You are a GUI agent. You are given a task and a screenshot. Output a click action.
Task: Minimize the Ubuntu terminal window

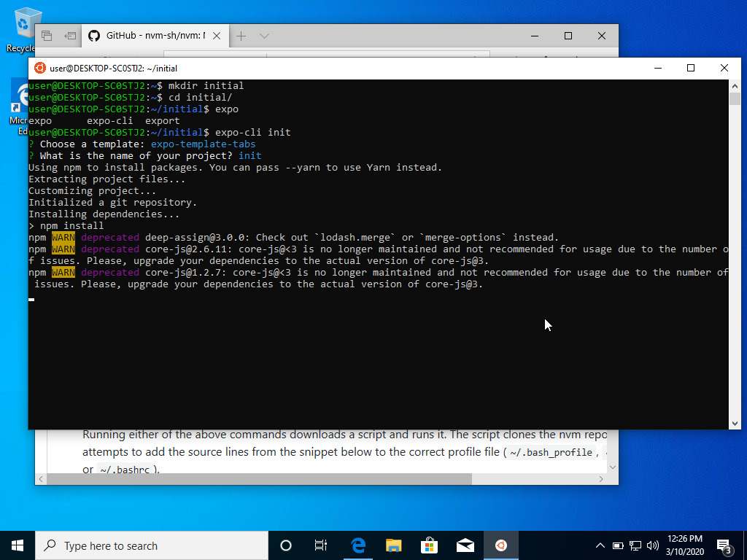coord(658,68)
